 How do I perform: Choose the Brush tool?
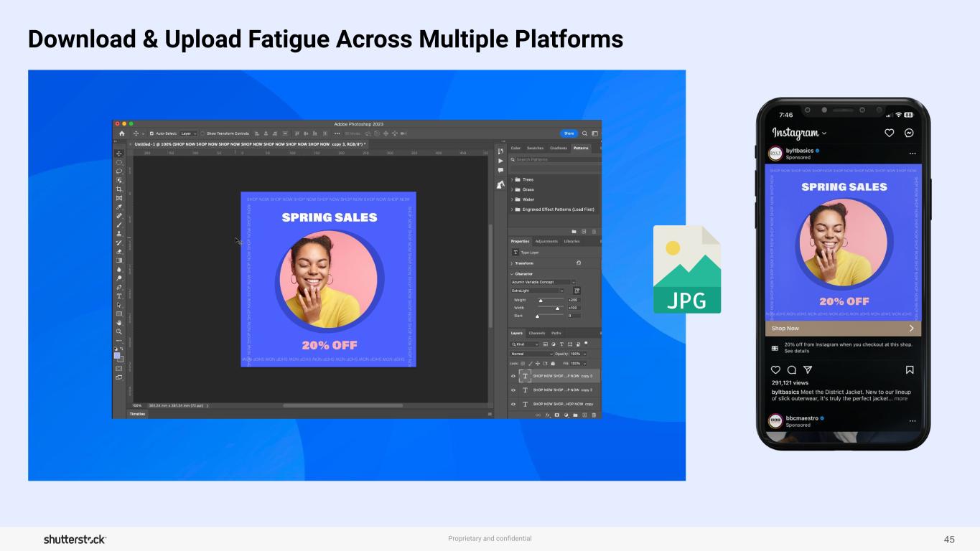pos(119,225)
